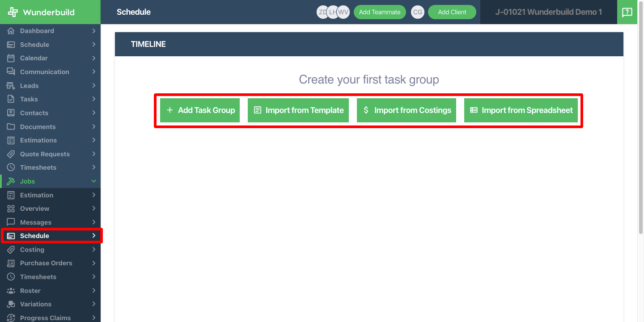The height and width of the screenshot is (322, 644).
Task: Click Import from Costings button
Action: click(407, 110)
